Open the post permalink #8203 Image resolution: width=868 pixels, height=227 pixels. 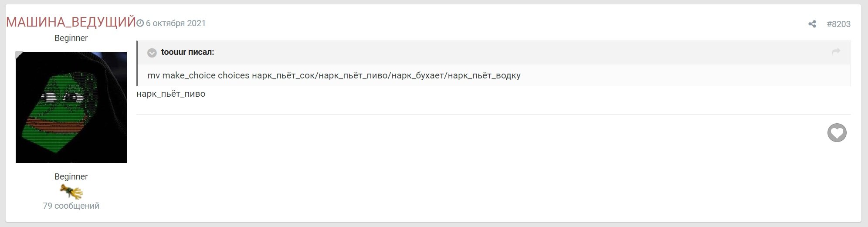(x=838, y=24)
